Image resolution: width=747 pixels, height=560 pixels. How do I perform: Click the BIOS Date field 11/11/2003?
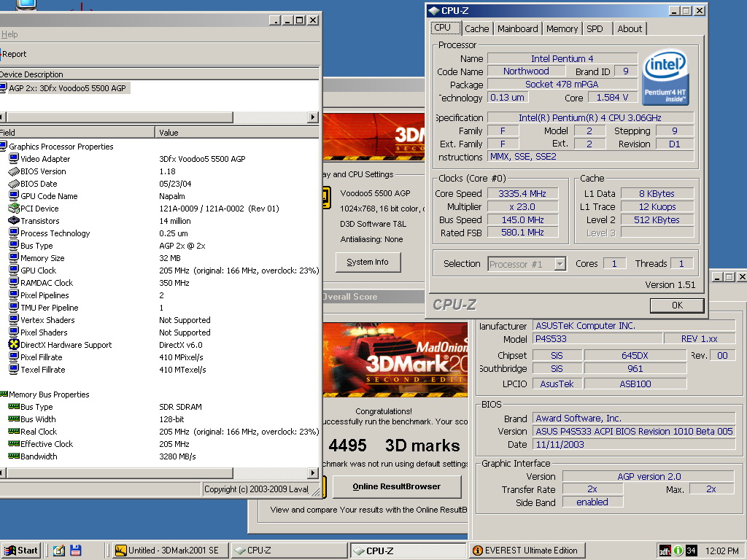(x=634, y=445)
